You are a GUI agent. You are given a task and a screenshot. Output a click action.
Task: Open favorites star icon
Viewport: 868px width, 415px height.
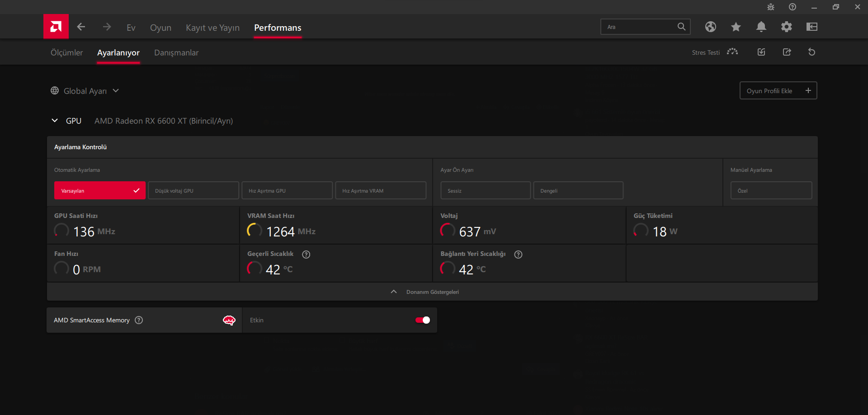click(736, 27)
